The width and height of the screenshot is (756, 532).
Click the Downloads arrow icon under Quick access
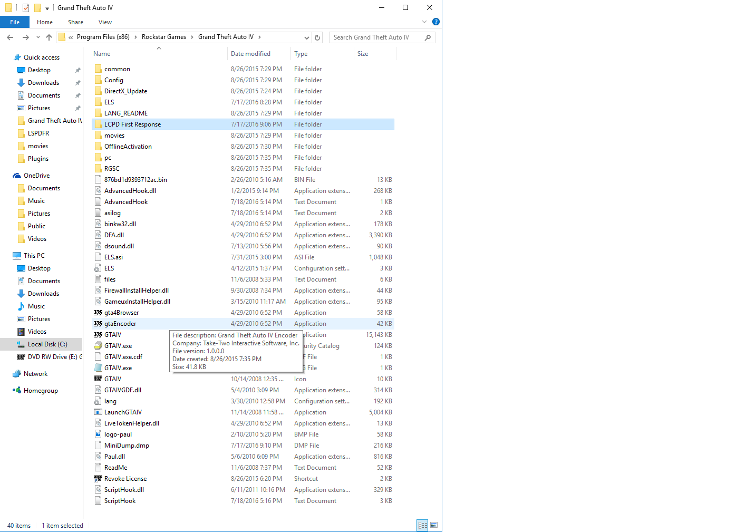(x=21, y=83)
